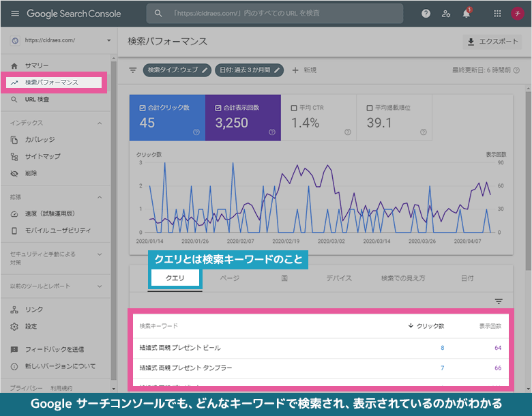The width and height of the screenshot is (532, 416).
Task: Open the Google apps grid
Action: [x=497, y=14]
